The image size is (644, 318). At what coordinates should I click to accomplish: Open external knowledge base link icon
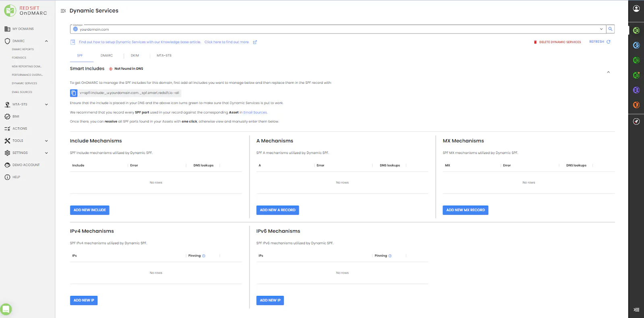(255, 42)
